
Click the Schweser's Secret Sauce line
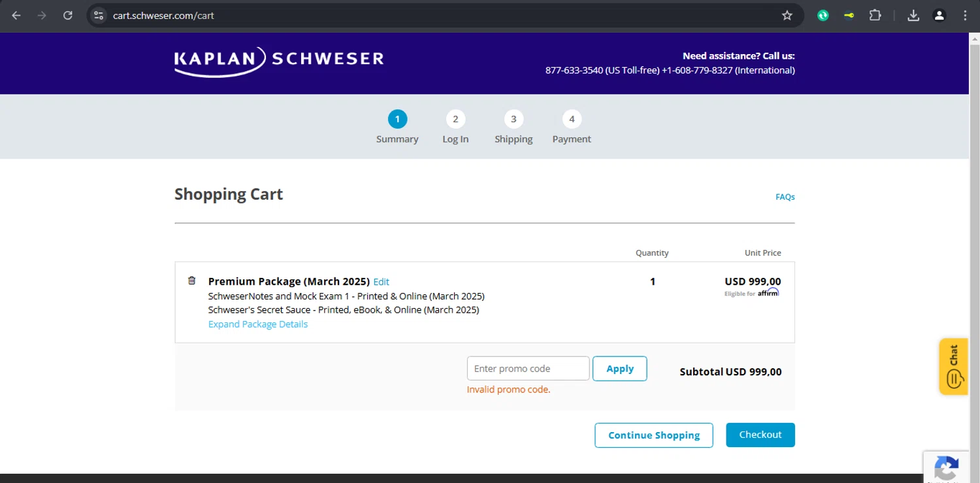click(344, 310)
